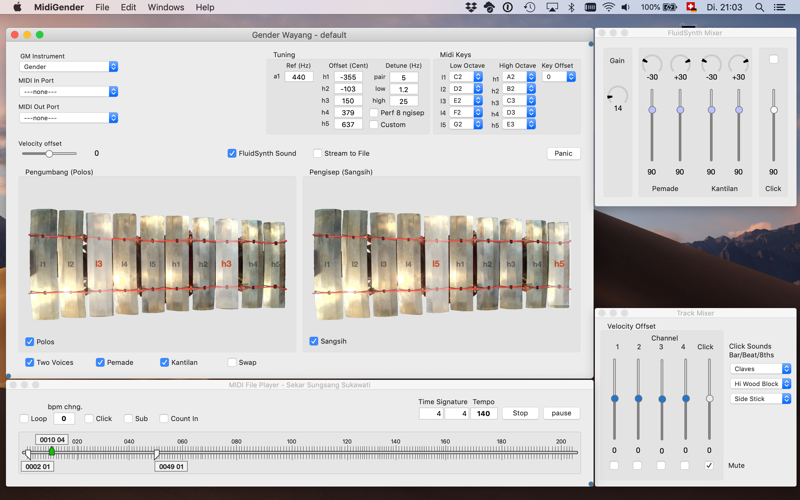Click the Panic button
This screenshot has height=500, width=800.
pyautogui.click(x=563, y=154)
